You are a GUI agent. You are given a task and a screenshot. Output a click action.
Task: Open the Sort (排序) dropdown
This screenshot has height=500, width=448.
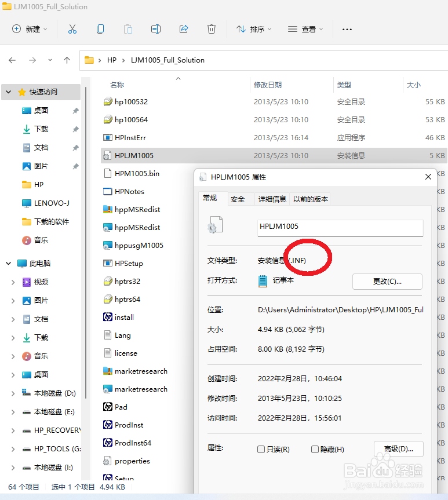point(254,29)
